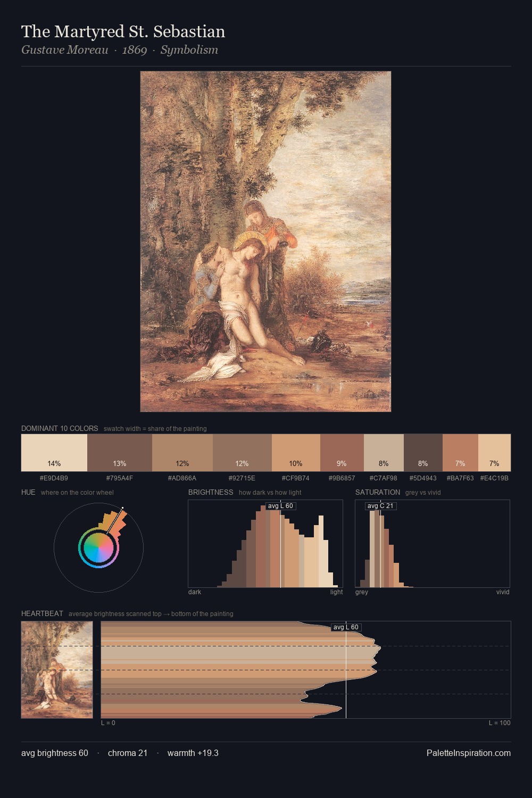
Task: Click 'chroma 21' in footer
Action: [x=128, y=753]
